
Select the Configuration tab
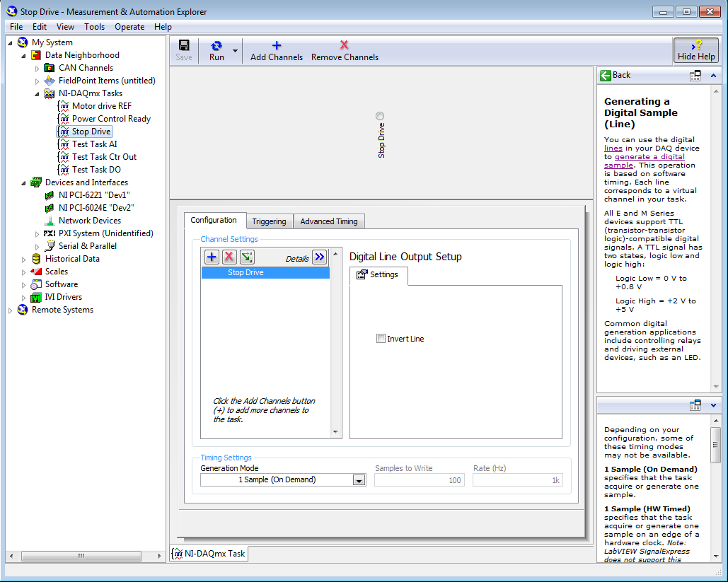[x=214, y=221]
